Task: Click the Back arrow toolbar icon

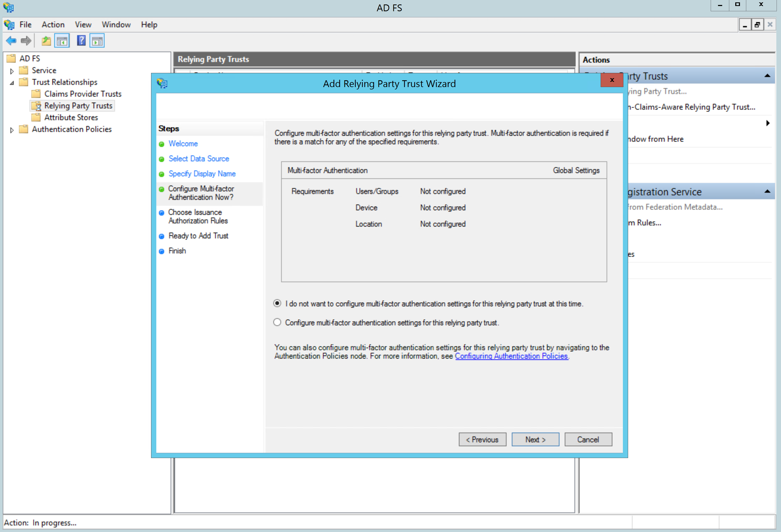Action: pyautogui.click(x=11, y=41)
